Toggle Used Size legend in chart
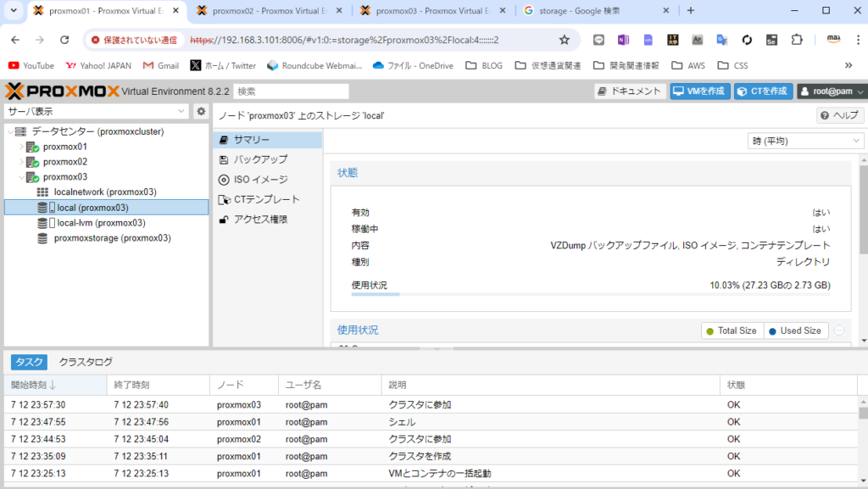868x489 pixels. click(x=795, y=331)
